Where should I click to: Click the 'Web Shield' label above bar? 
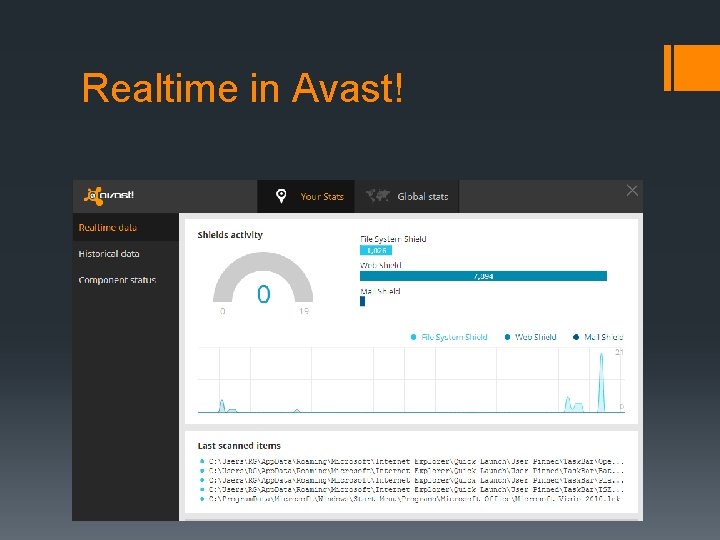tap(381, 265)
